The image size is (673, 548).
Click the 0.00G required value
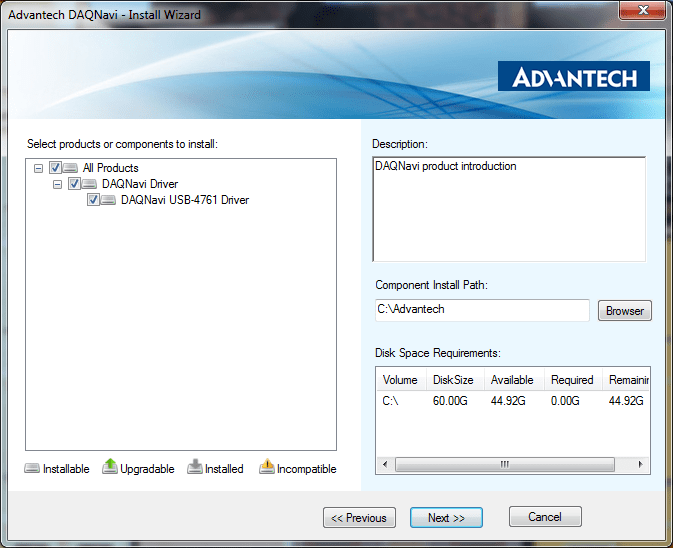coord(565,401)
